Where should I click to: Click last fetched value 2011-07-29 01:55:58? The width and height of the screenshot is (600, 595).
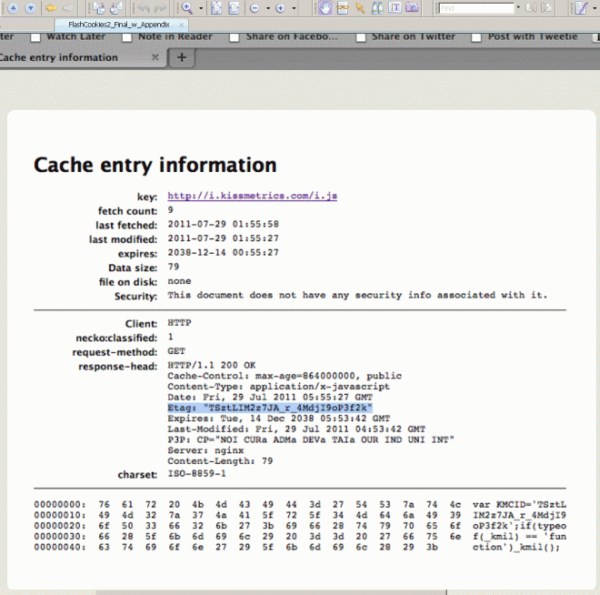(x=223, y=224)
